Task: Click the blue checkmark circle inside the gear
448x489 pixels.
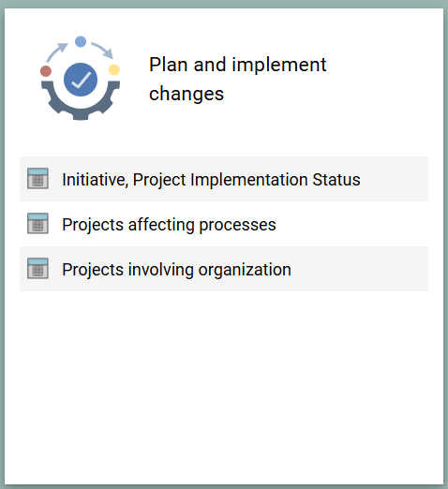Action: coord(81,80)
